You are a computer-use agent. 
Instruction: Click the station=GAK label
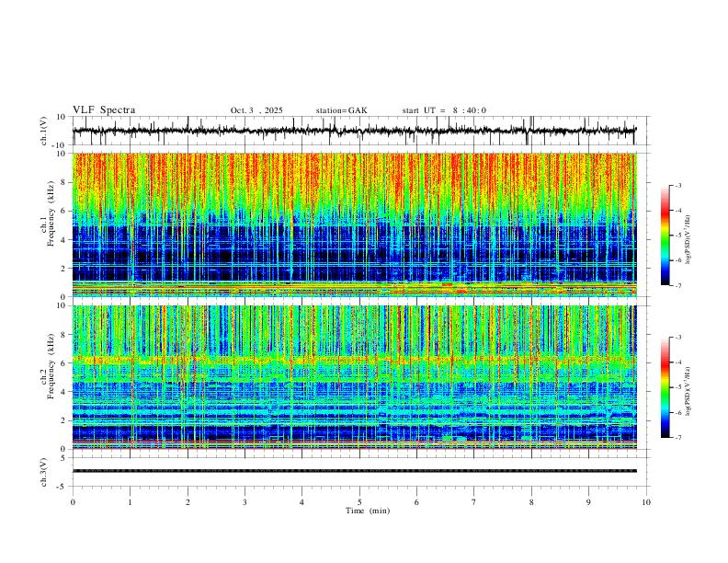pos(341,110)
